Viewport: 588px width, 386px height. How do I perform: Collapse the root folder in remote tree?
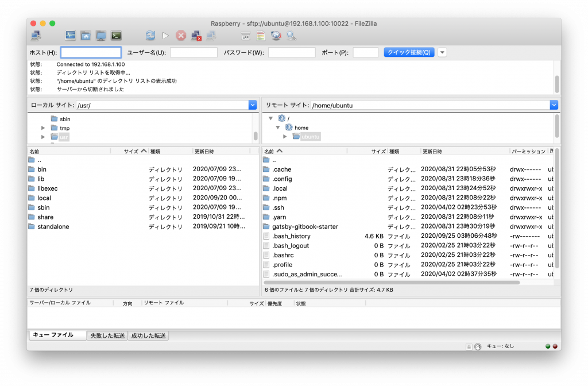[x=270, y=118]
